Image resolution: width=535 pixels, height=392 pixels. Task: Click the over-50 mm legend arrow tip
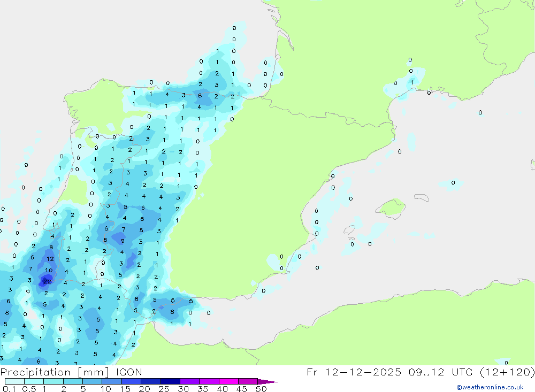267,382
